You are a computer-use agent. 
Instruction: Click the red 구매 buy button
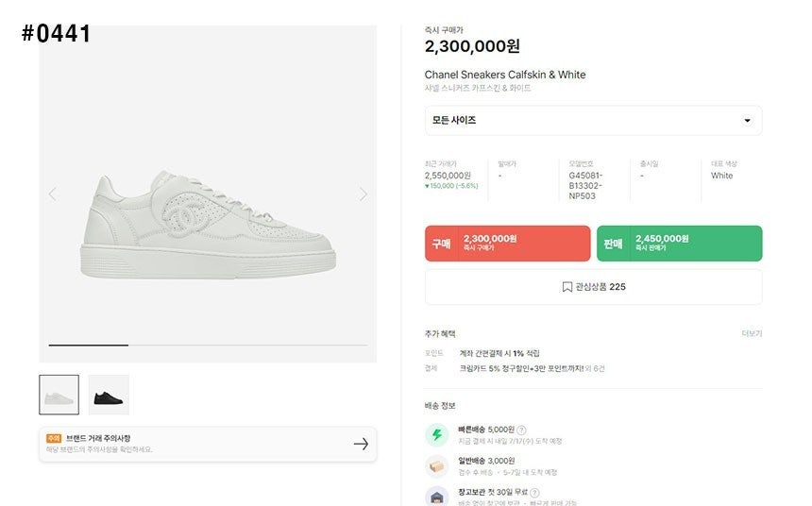507,244
